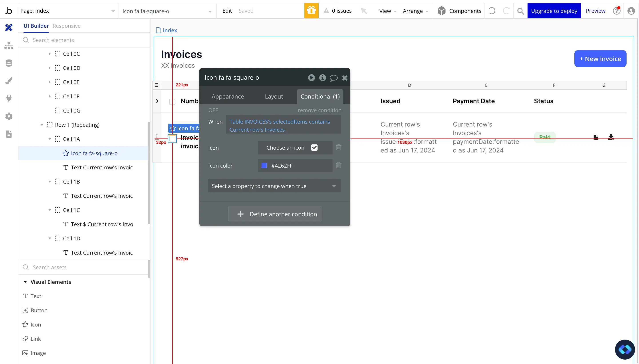Screen dimensions: 639x364
Task: Open the Styles paintbrush tab
Action: (9, 81)
